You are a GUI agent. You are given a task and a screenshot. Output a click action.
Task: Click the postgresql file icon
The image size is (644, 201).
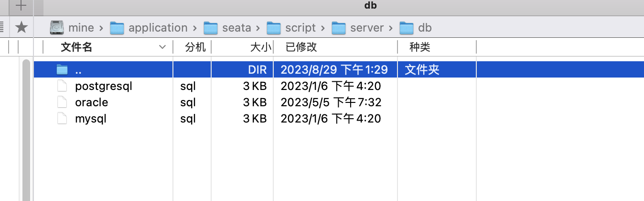pyautogui.click(x=62, y=86)
